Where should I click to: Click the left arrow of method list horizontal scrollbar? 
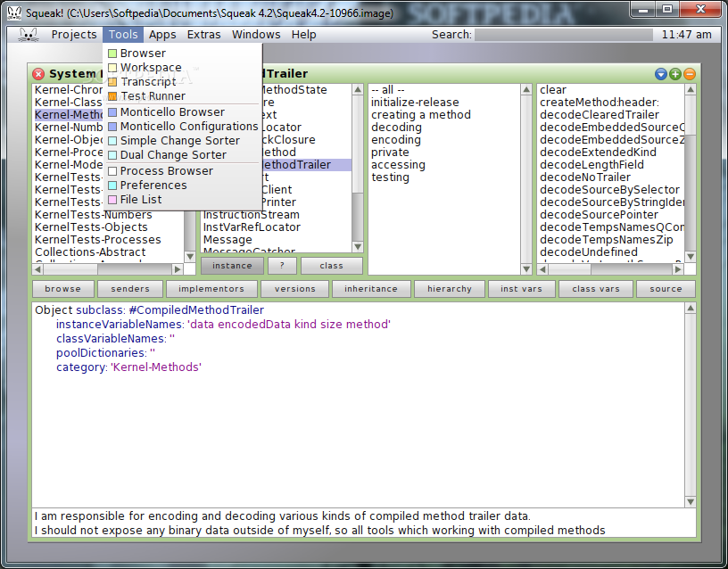[542, 268]
